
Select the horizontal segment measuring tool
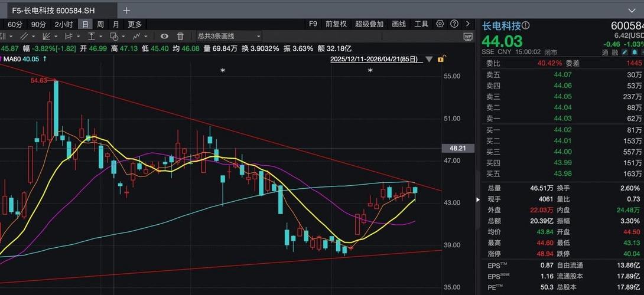(x=68, y=36)
